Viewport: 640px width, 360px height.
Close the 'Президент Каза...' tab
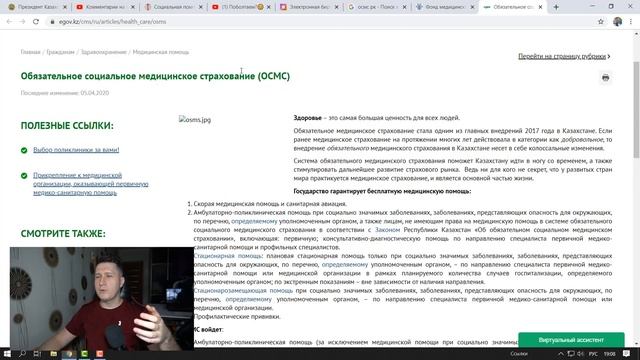click(x=64, y=7)
